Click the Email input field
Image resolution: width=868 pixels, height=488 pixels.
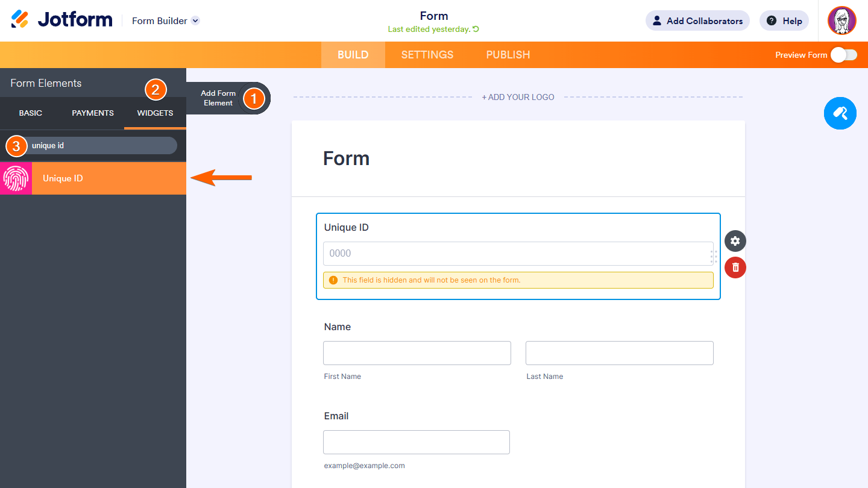coord(417,442)
